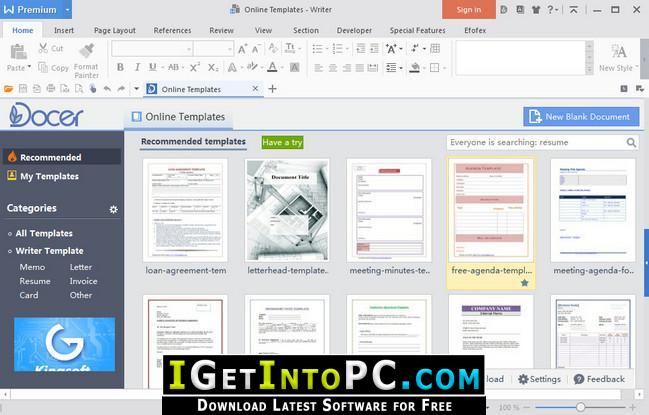The image size is (649, 415).
Task: Select the Format Painter brush
Action: [87, 50]
